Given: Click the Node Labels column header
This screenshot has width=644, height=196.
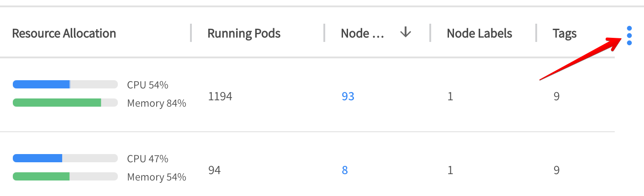Looking at the screenshot, I should [x=479, y=33].
